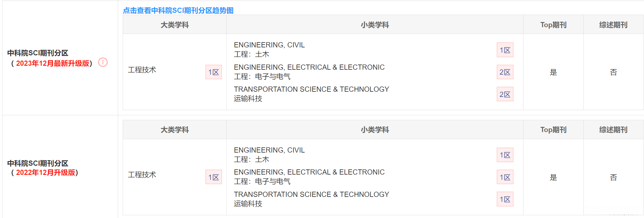This screenshot has width=644, height=218.
Task: Click the 1区 badge for ELECTRICAL & ELECTRONIC in the 2022 table
Action: click(x=505, y=177)
